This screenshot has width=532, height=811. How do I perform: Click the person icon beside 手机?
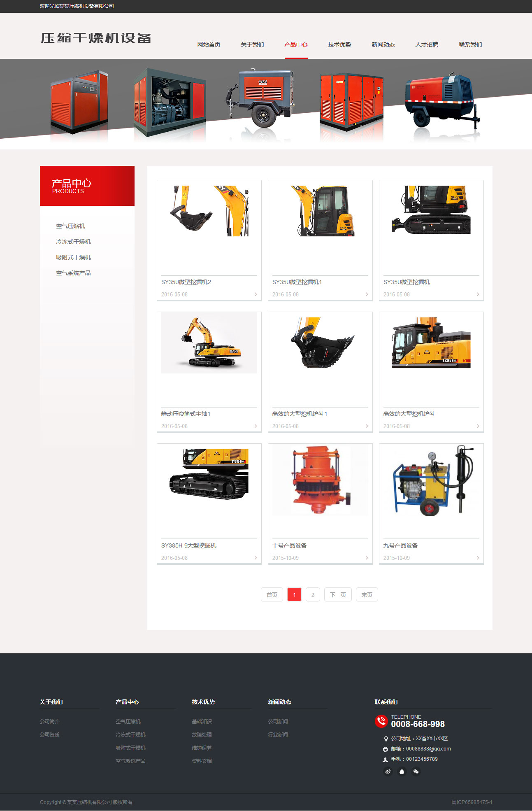[x=386, y=760]
